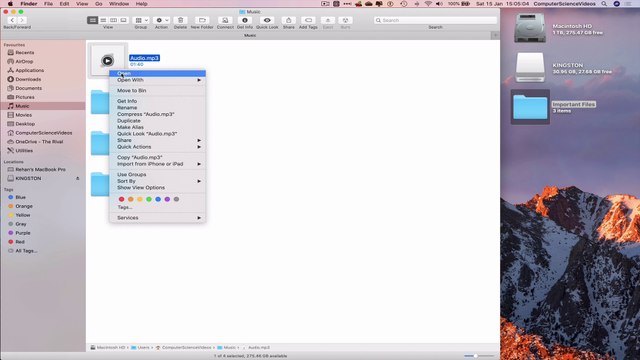640x360 pixels.
Task: Open the Group toolbar dropdown
Action: point(141,20)
